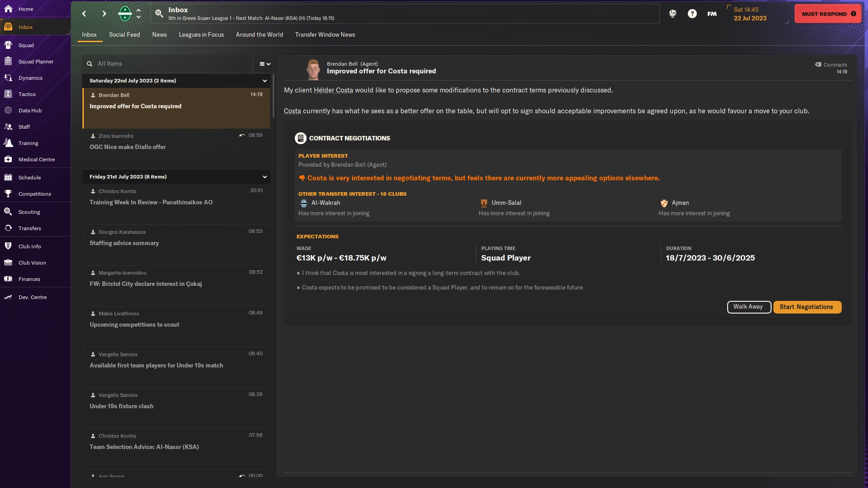Click the Walk Away button
This screenshot has width=868, height=488.
749,307
